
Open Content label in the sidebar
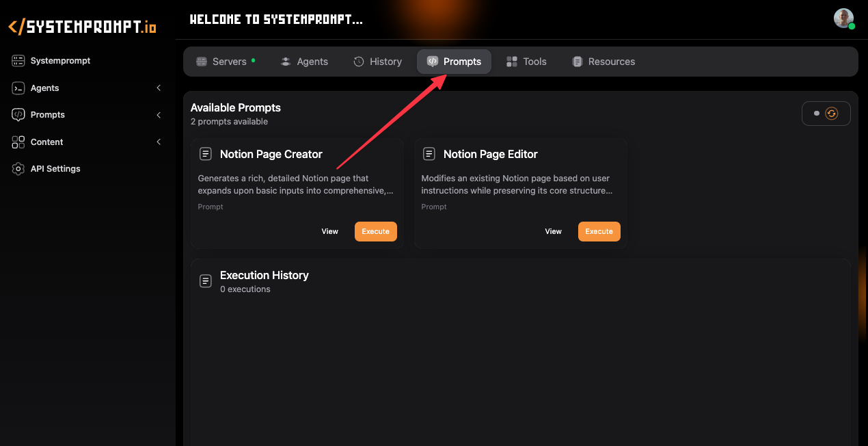(47, 142)
